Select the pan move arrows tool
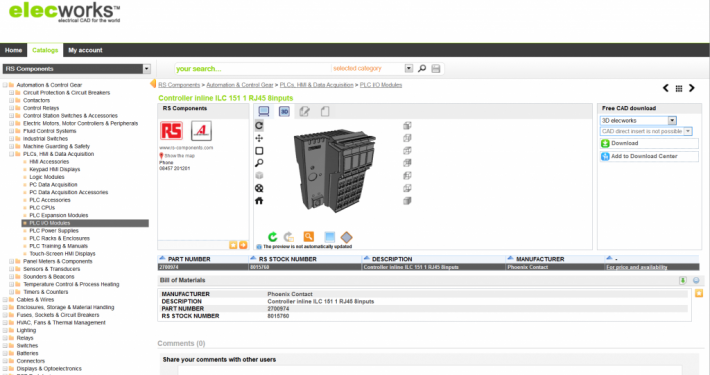This screenshot has width=710, height=375. pos(259,138)
